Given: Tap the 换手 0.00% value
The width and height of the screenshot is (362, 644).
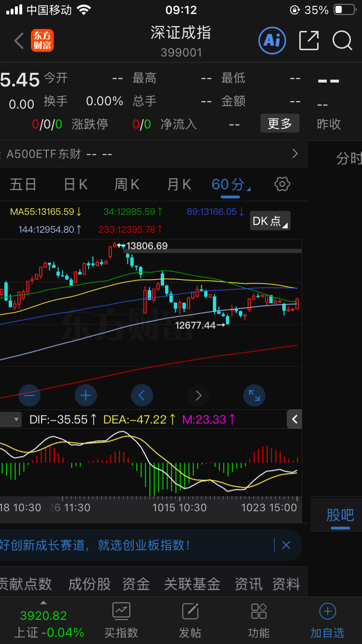Looking at the screenshot, I should point(105,101).
